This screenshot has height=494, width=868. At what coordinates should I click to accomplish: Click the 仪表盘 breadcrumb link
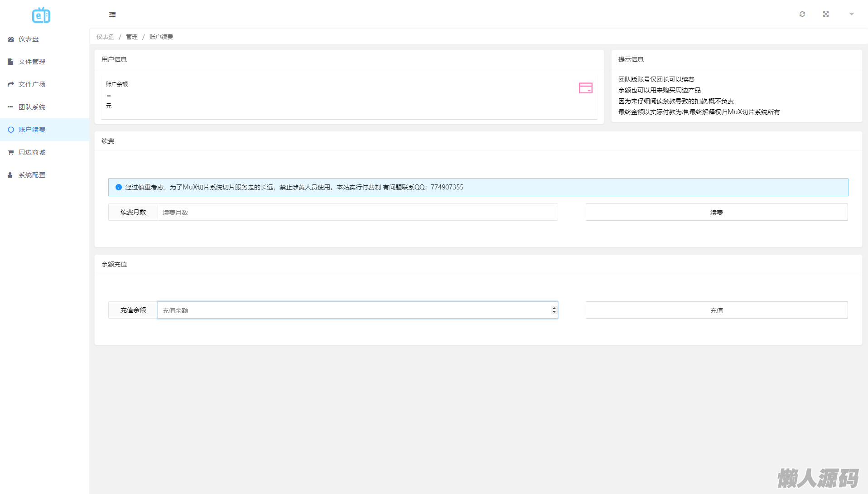tap(105, 37)
